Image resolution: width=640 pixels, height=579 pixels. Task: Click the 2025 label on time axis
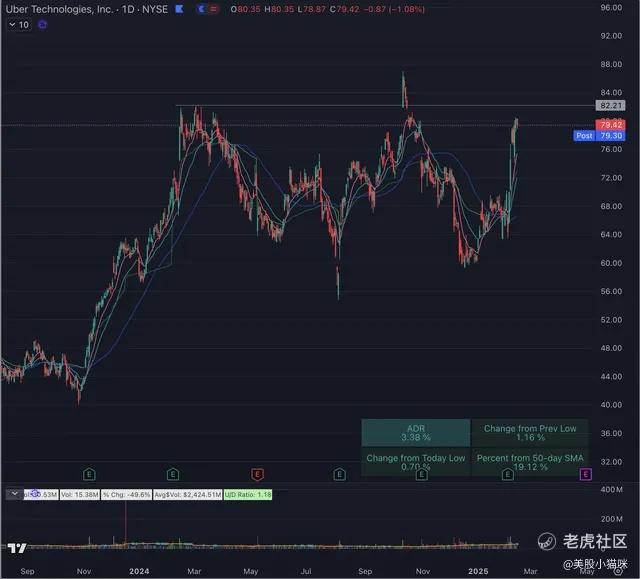click(478, 571)
